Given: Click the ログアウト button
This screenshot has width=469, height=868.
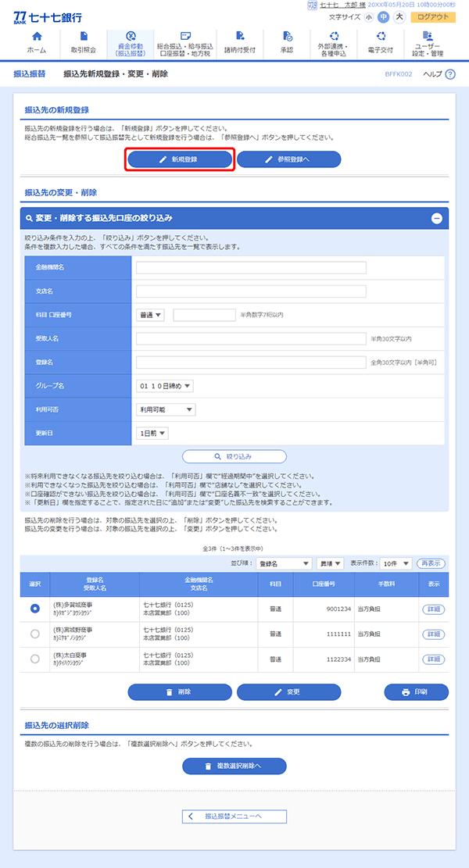Looking at the screenshot, I should tap(433, 17).
